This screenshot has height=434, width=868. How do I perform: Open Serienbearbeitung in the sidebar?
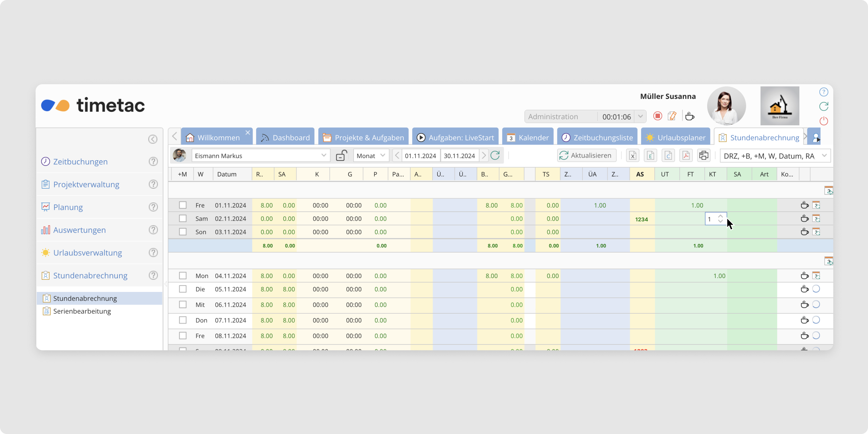pyautogui.click(x=82, y=311)
